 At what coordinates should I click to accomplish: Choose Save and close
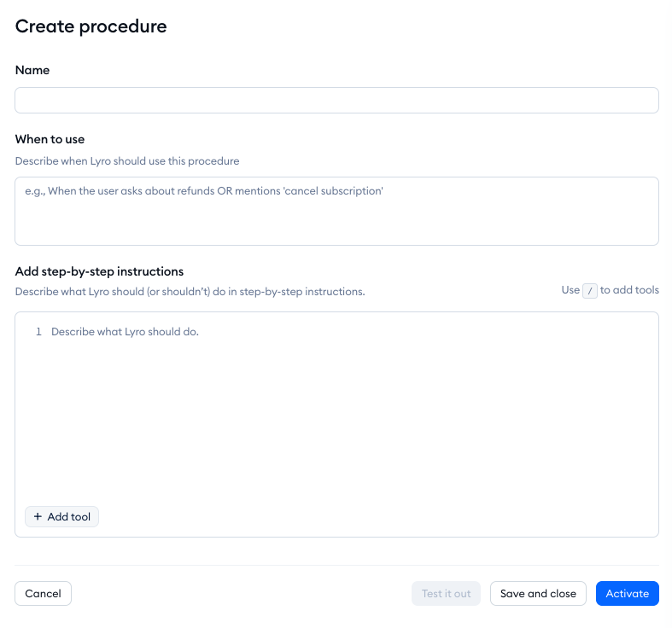click(x=538, y=593)
